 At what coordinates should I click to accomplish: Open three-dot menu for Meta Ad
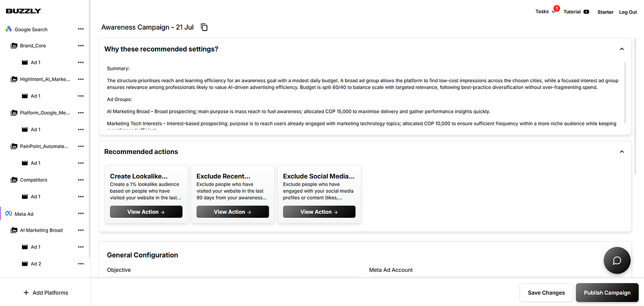(x=81, y=214)
